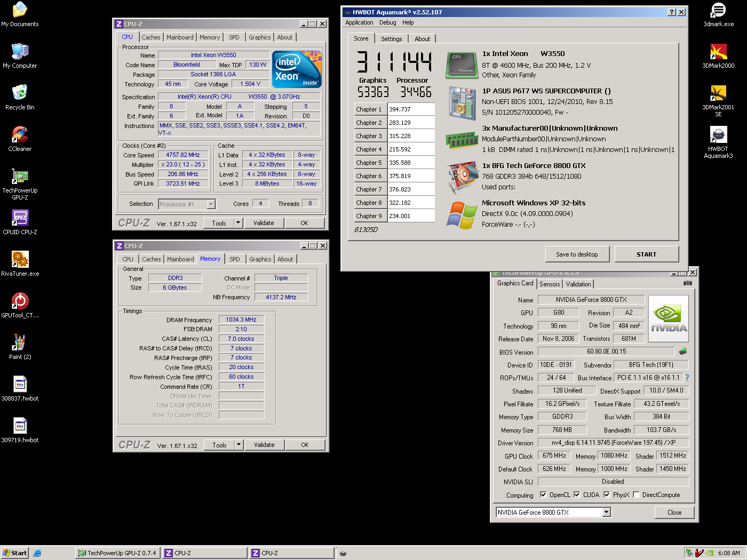The height and width of the screenshot is (560, 747).
Task: Open Internet Explorer quick launch icon
Action: (x=37, y=553)
